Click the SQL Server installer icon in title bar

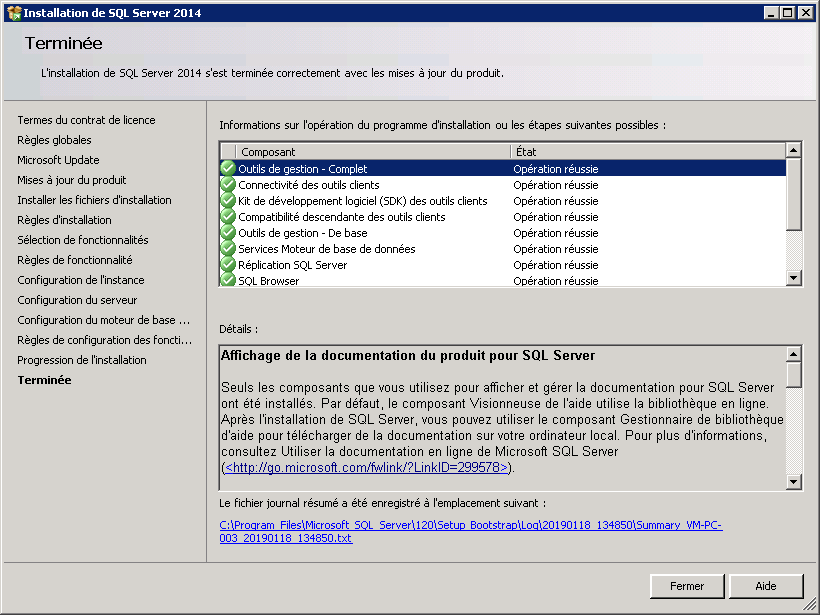[x=12, y=12]
